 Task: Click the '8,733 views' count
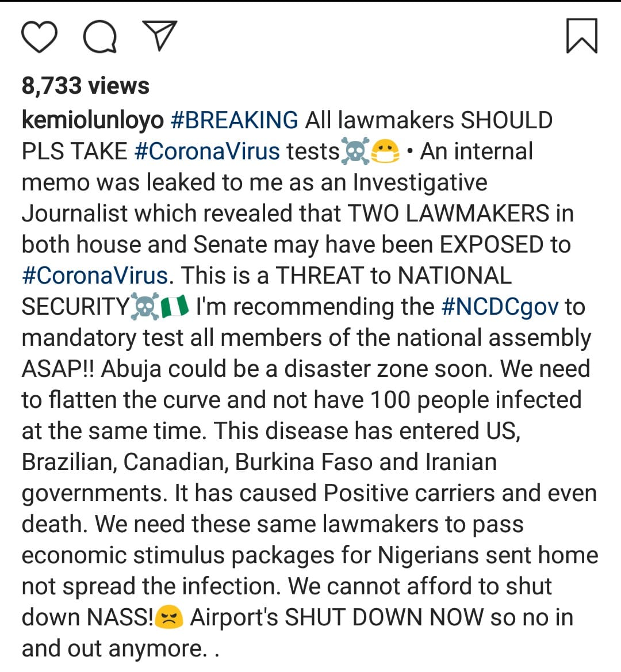tap(86, 86)
